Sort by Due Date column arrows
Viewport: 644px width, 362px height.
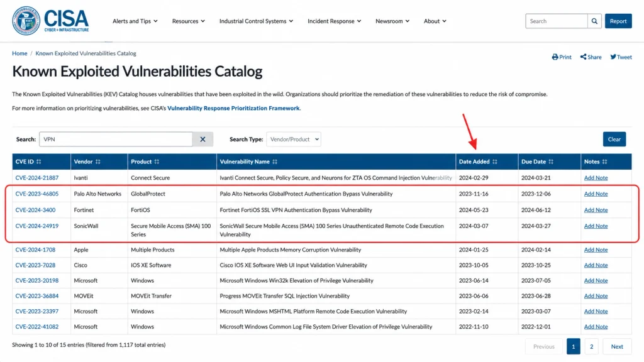(551, 162)
